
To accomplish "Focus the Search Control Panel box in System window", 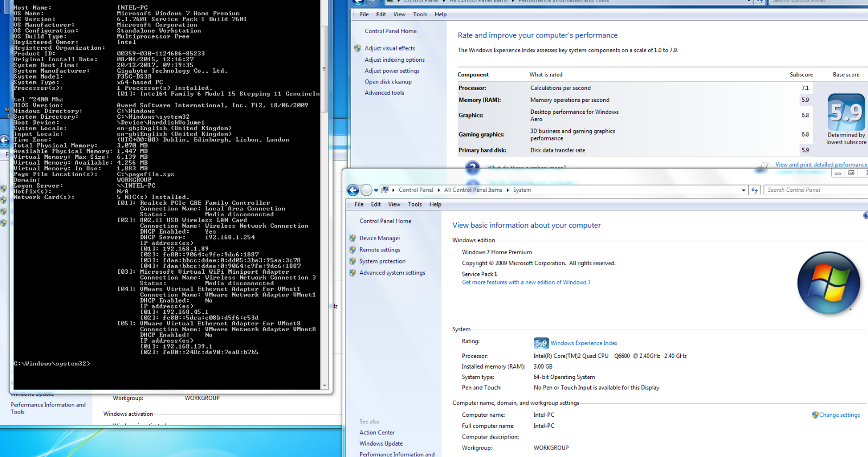I will point(817,190).
